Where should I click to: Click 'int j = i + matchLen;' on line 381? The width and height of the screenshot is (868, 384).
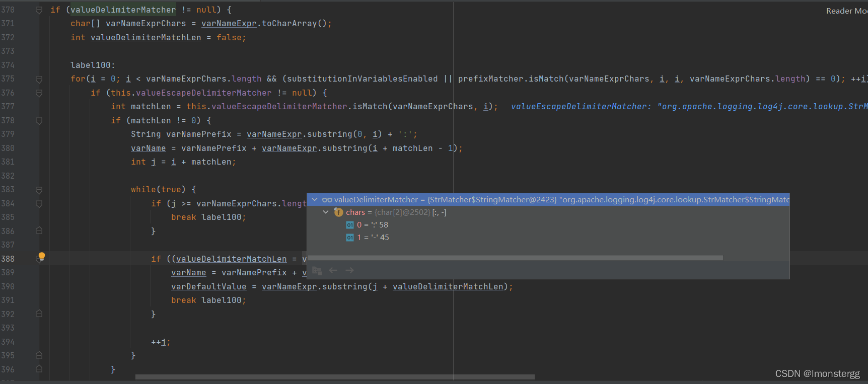pyautogui.click(x=183, y=162)
